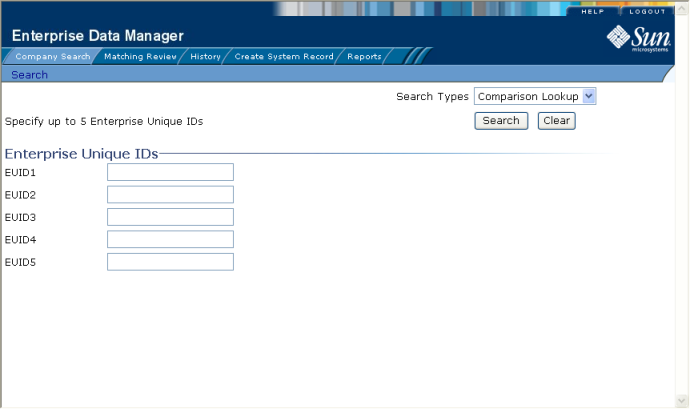
Task: Open the History tab
Action: pyautogui.click(x=205, y=56)
